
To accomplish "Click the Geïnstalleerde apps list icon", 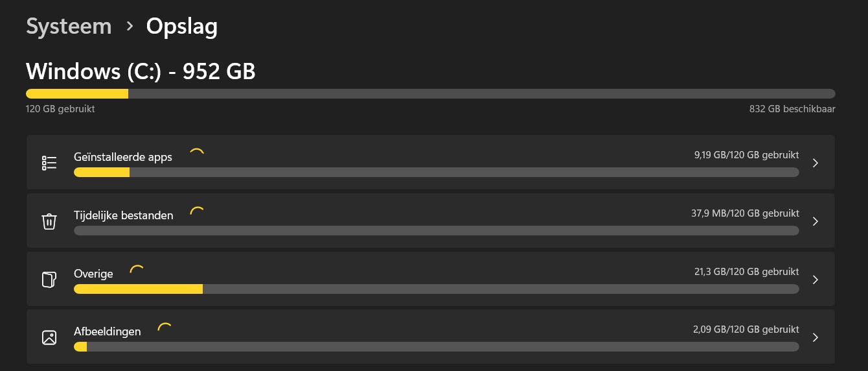I will pos(49,163).
